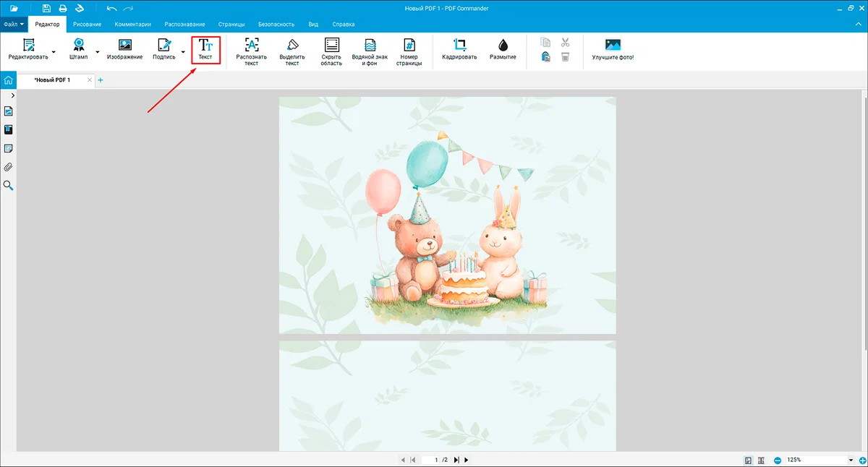Open the Редактировать editing tool
This screenshot has width=868, height=467.
coord(28,50)
